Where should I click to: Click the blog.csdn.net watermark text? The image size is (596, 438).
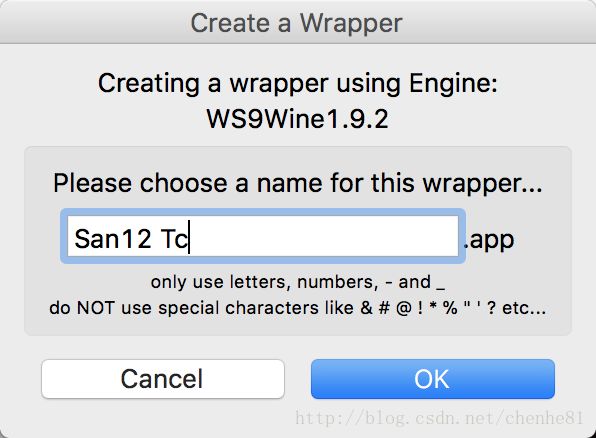(x=439, y=418)
